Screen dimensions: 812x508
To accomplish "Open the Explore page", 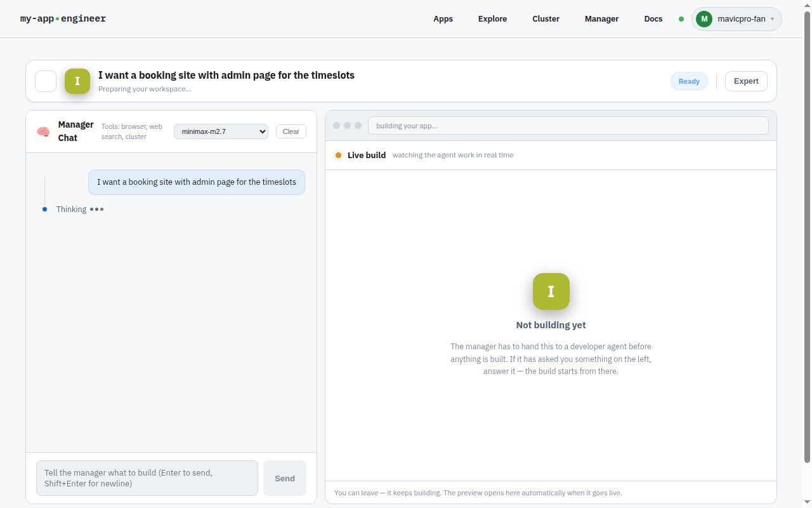I will point(492,19).
